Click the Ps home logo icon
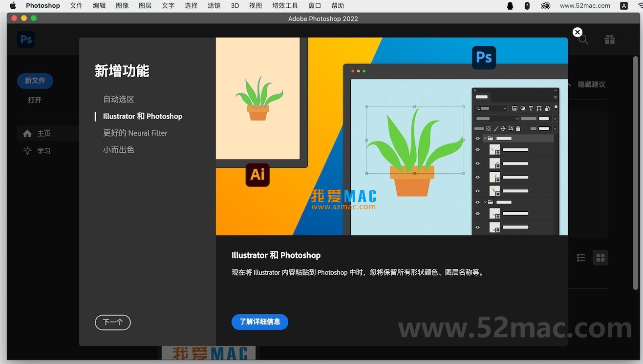This screenshot has height=364, width=643. [26, 40]
